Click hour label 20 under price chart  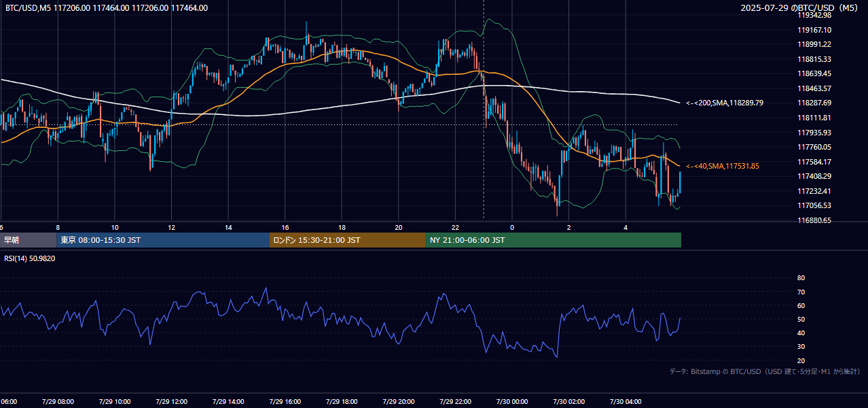point(399,227)
